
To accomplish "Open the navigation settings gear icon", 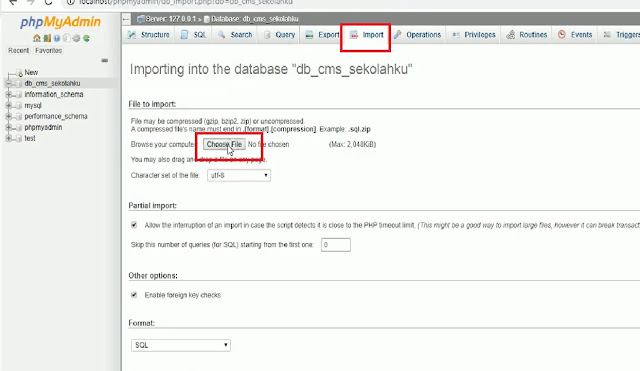I will tap(76, 38).
